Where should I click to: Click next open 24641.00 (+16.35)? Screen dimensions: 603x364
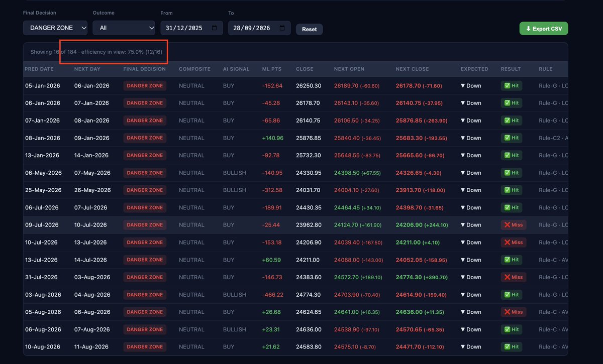pos(357,312)
